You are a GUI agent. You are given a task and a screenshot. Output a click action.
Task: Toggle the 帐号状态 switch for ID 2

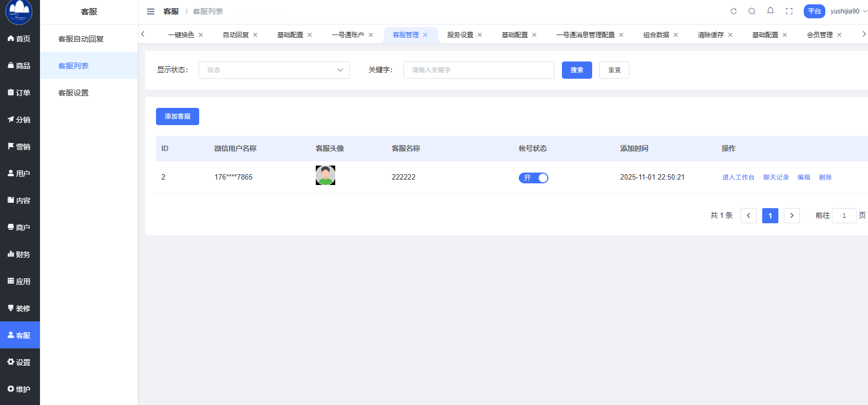(533, 178)
